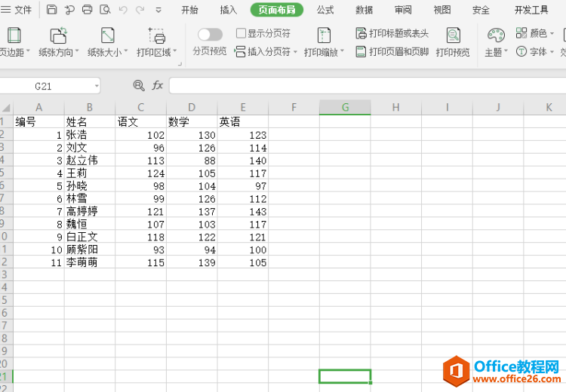Click print titles or header (打印标题或表头) button
566x392 pixels.
pos(392,33)
